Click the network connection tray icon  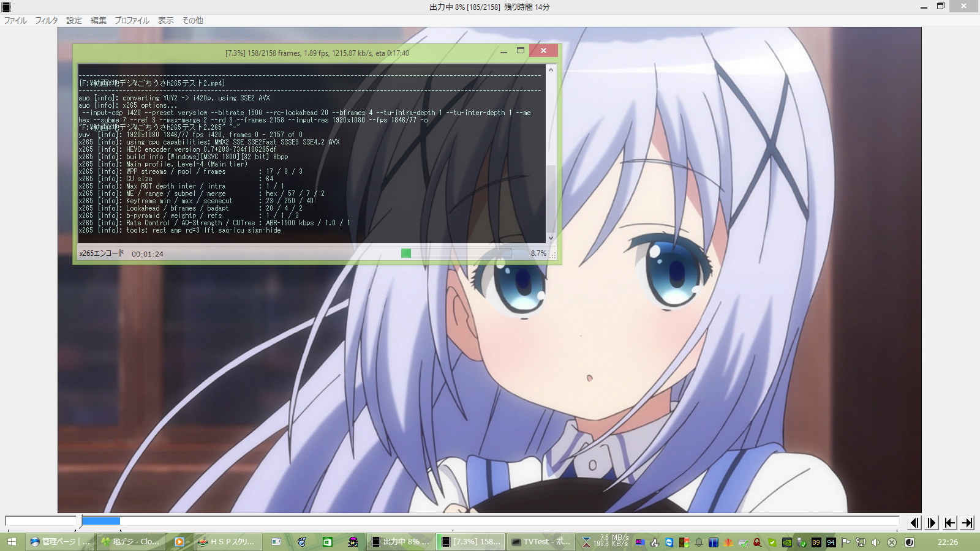tap(860, 542)
